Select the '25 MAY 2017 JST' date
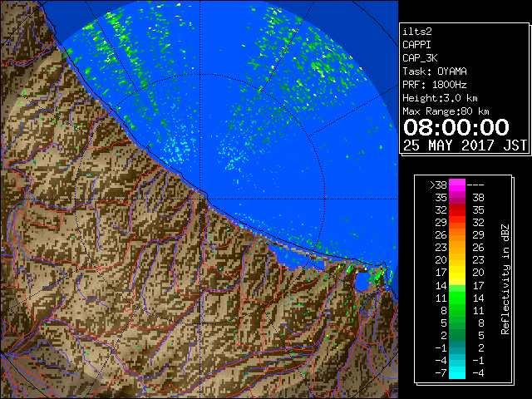Screen dimensions: 532x399 465,145
